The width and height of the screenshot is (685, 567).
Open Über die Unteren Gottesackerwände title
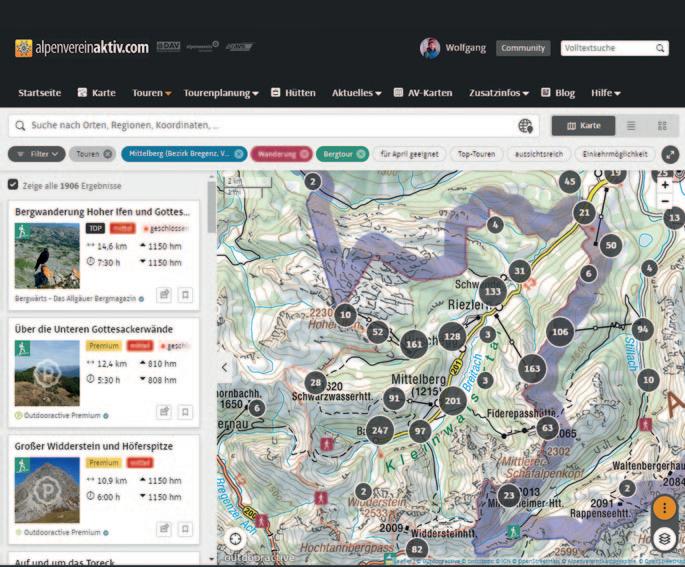[x=93, y=329]
